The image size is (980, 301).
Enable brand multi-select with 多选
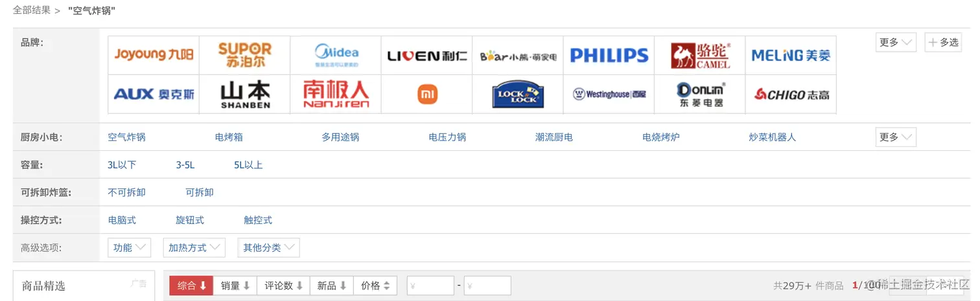coord(943,42)
